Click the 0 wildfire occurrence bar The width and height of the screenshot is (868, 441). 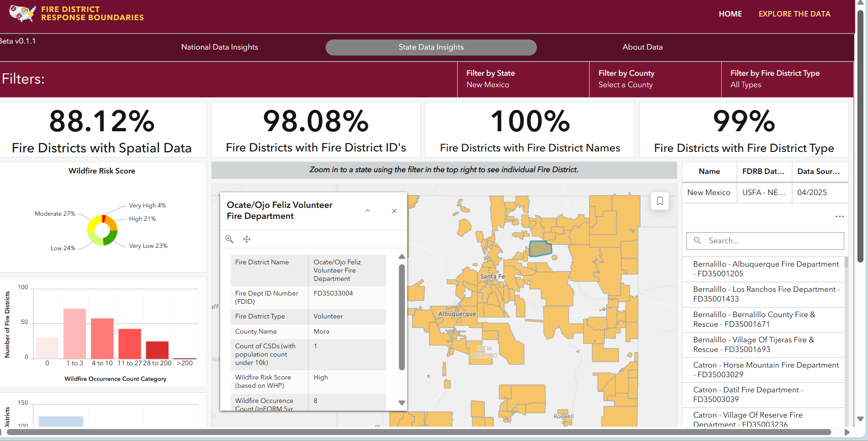[x=47, y=348]
